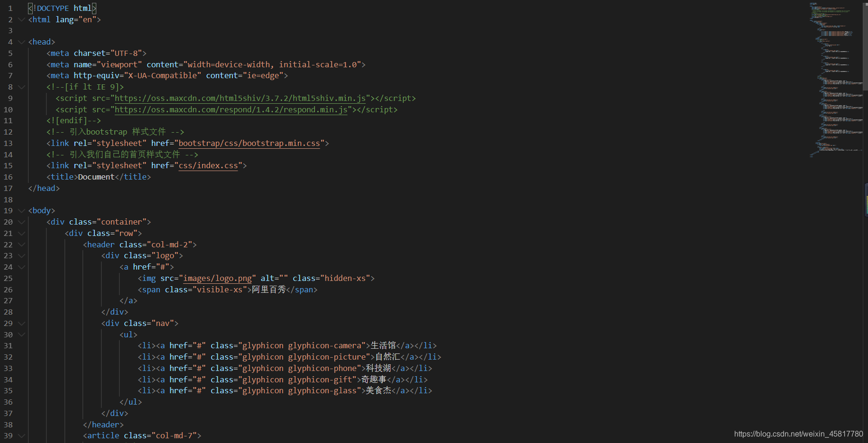Click the closing </header> tag

point(103,425)
